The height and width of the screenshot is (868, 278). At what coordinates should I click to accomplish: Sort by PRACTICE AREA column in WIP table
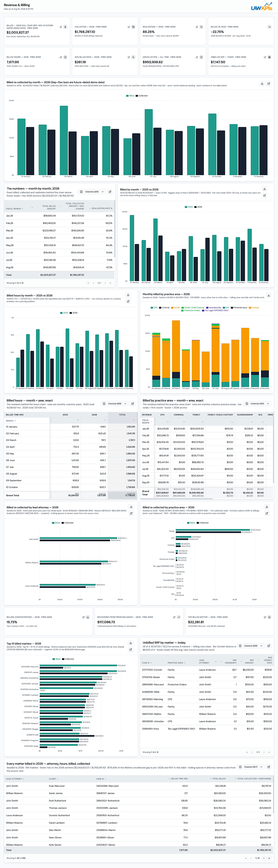click(x=176, y=663)
